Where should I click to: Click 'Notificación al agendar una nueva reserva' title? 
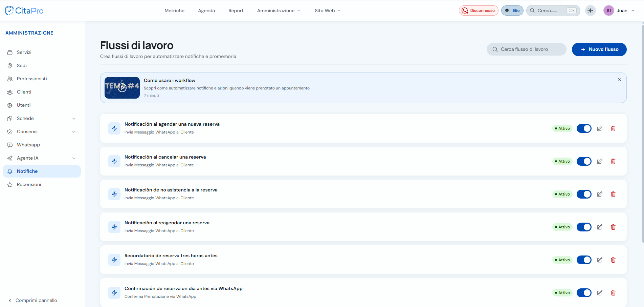(172, 124)
